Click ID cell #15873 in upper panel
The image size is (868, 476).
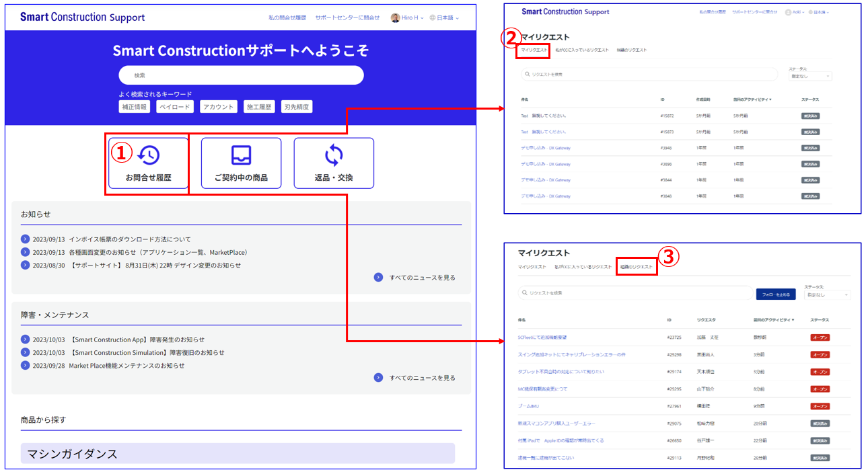(x=667, y=132)
